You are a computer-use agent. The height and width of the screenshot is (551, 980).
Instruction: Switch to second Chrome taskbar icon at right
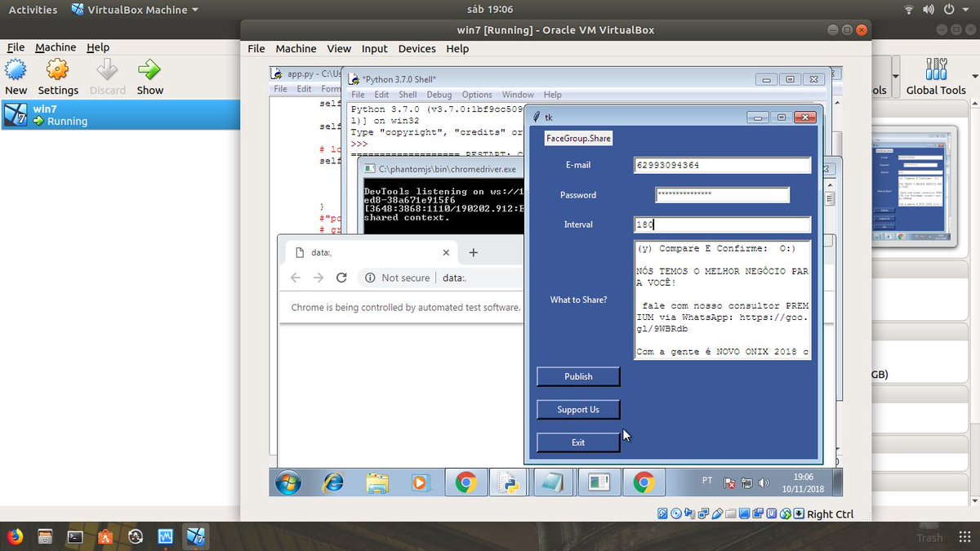pos(644,482)
